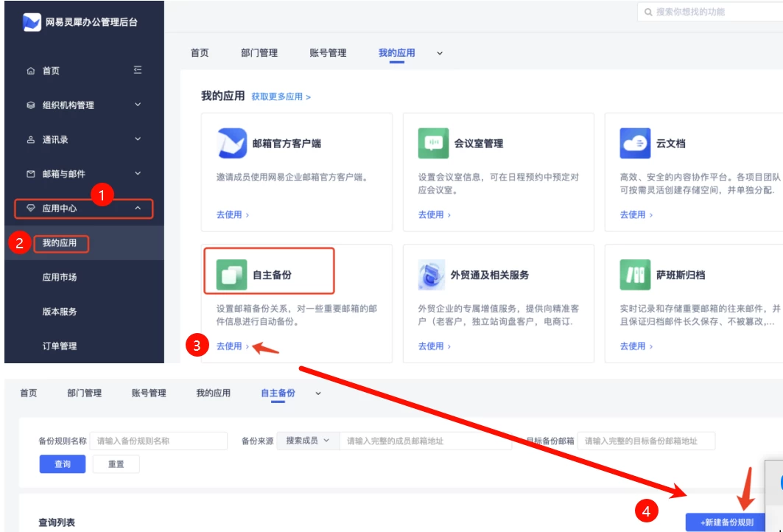Click the 云文档 card title
783x532 pixels.
point(670,144)
